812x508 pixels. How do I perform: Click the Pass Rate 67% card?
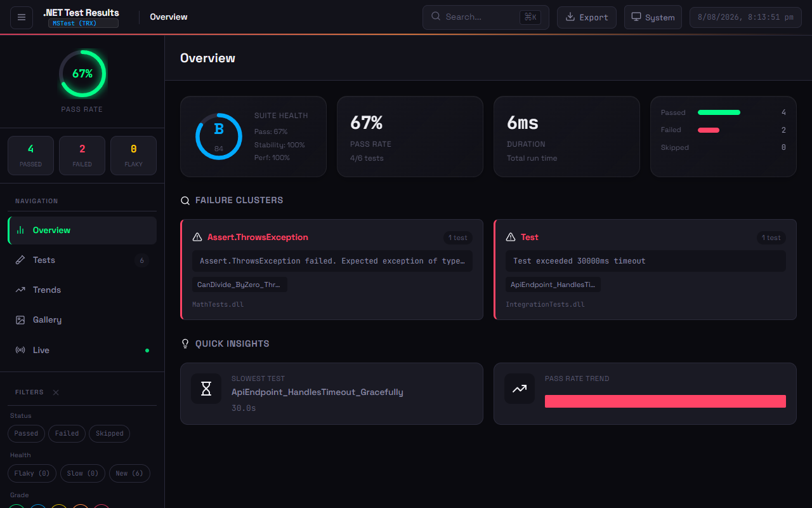410,137
